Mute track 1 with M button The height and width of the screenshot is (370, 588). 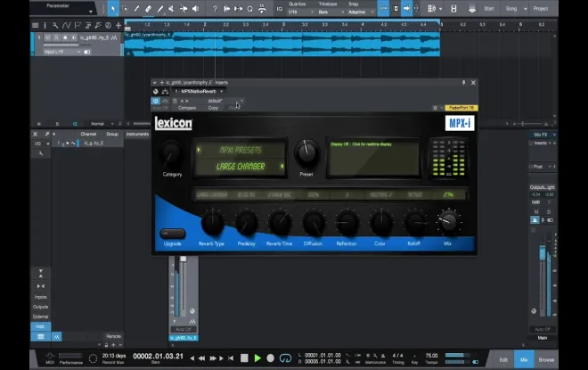coord(48,37)
